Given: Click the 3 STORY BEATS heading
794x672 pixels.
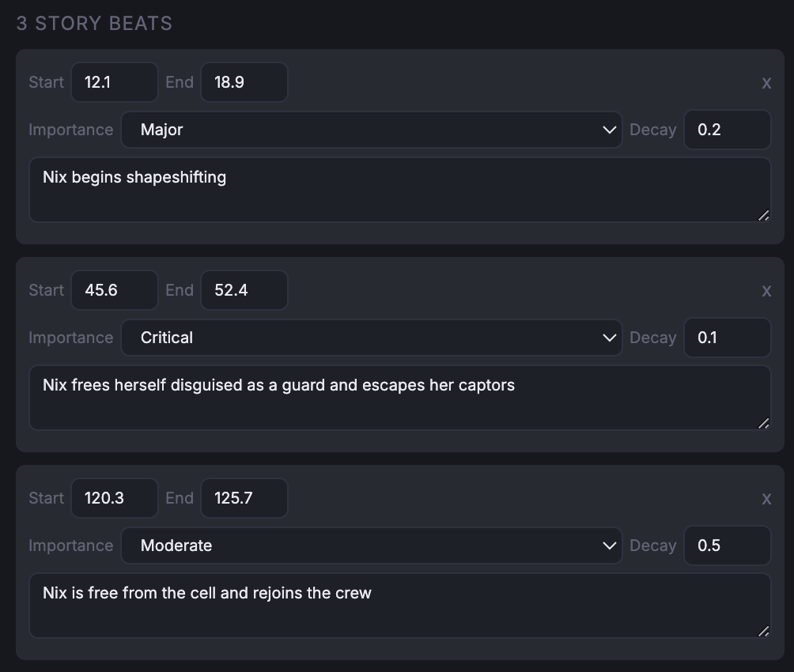Looking at the screenshot, I should click(94, 23).
